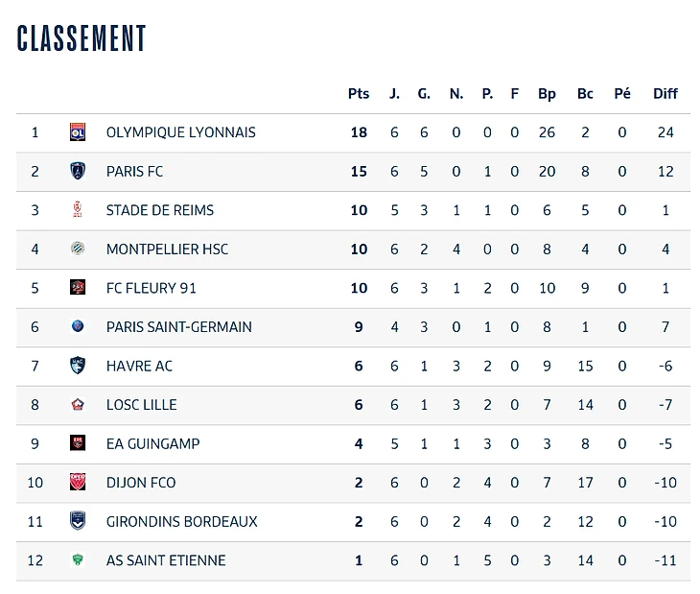Viewport: 700px width, 594px height.
Task: Sort by the Pts column header
Action: tap(359, 94)
